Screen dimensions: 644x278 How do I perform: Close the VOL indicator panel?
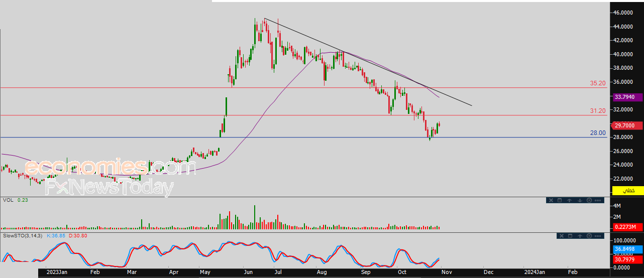(x=551, y=200)
